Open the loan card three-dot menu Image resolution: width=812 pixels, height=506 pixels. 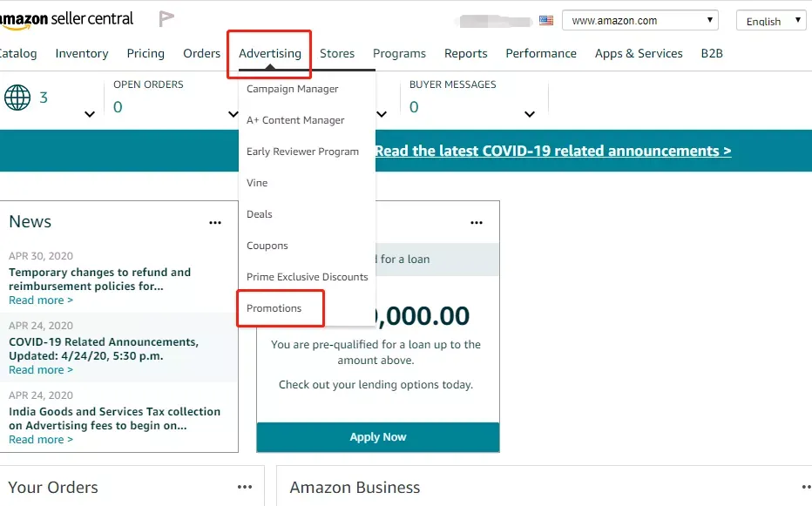tap(477, 223)
